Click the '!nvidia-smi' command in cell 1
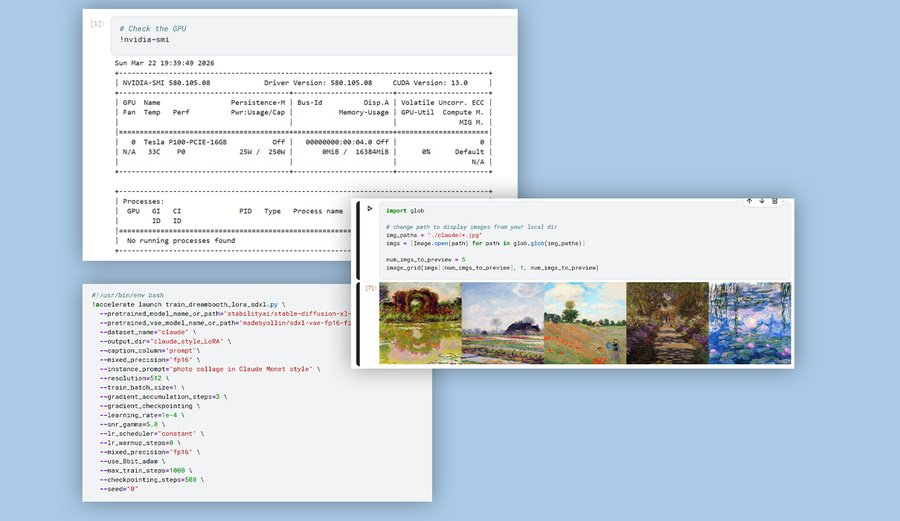Viewport: 900px width, 521px height. (x=144, y=40)
